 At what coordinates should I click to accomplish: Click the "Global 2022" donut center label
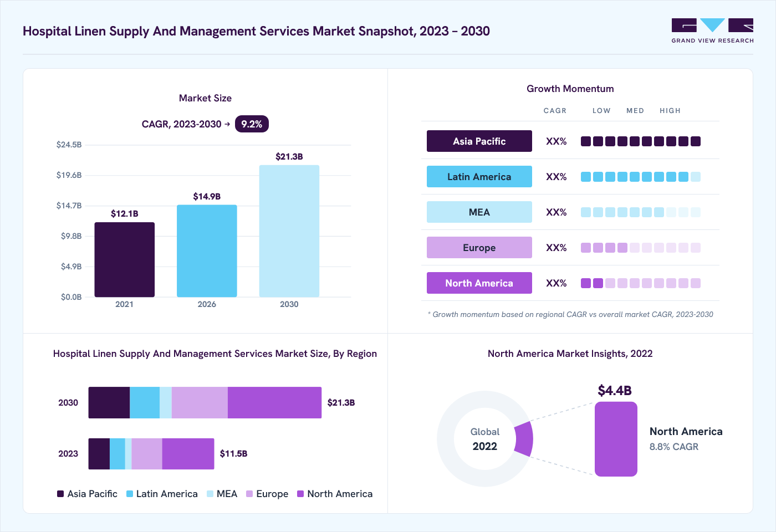point(485,439)
